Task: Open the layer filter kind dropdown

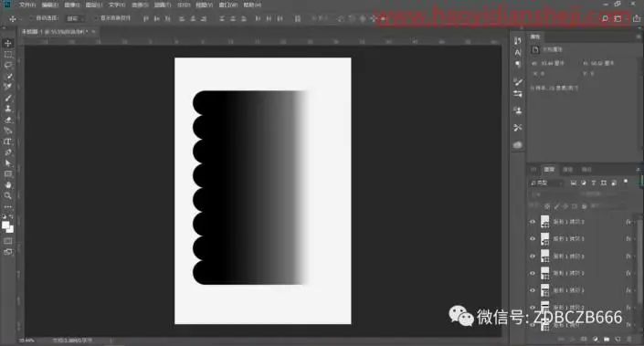Action: (x=546, y=183)
